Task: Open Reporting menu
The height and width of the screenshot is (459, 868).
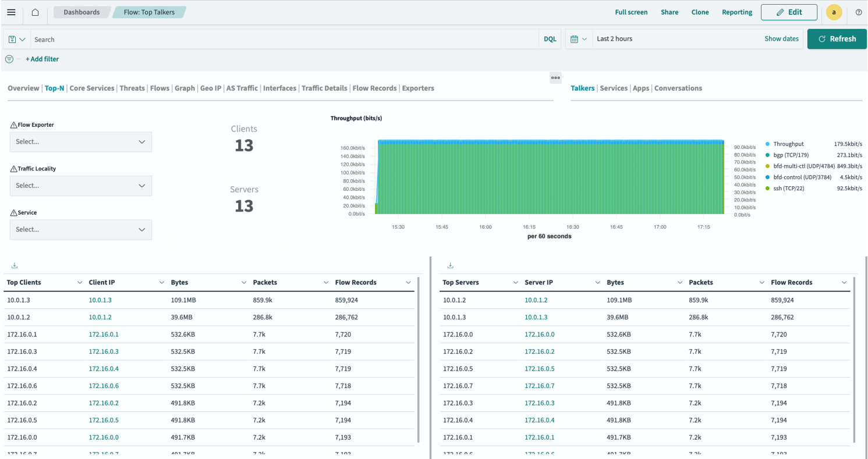Action: [737, 12]
